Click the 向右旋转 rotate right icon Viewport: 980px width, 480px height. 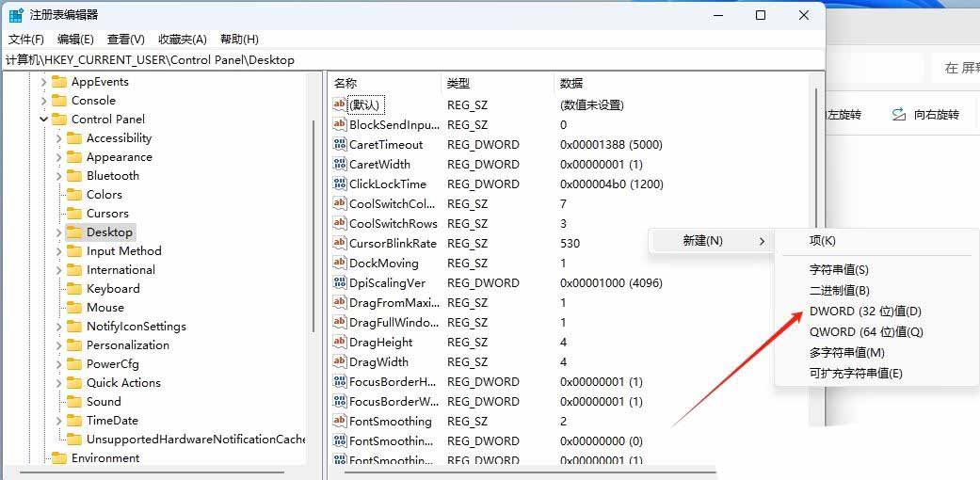coord(898,115)
